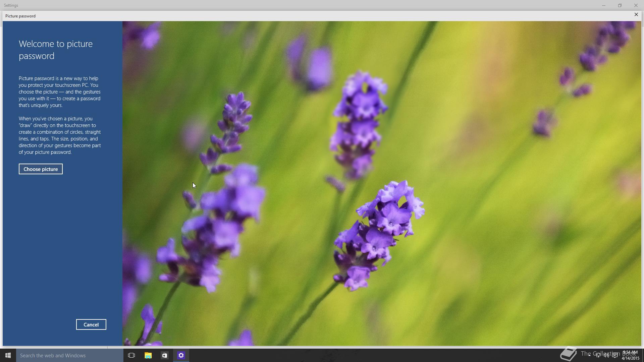
Task: Select the Settings gear taskbar icon
Action: click(x=181, y=355)
